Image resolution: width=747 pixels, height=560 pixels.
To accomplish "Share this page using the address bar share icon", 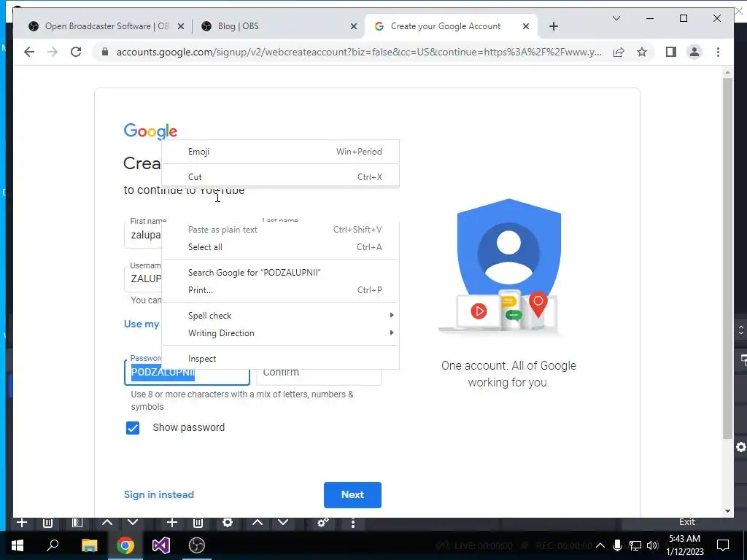I will point(619,52).
